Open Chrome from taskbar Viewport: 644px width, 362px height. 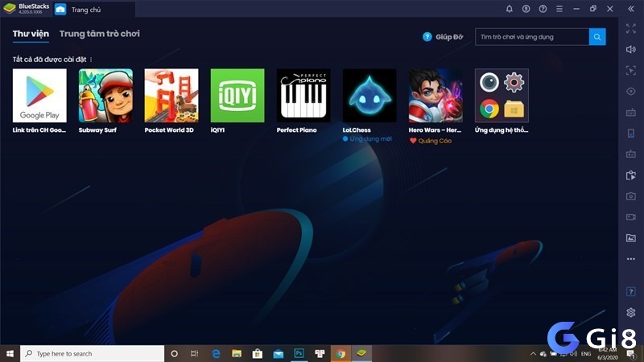tap(341, 353)
